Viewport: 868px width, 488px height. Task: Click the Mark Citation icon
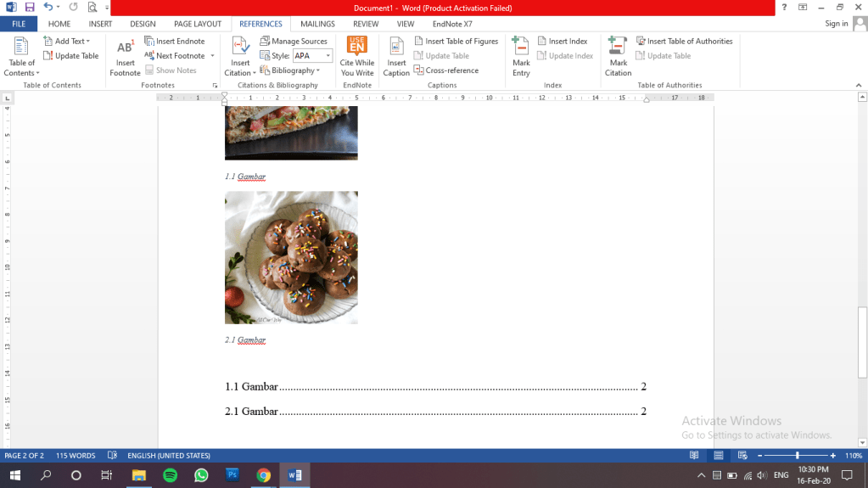618,48
